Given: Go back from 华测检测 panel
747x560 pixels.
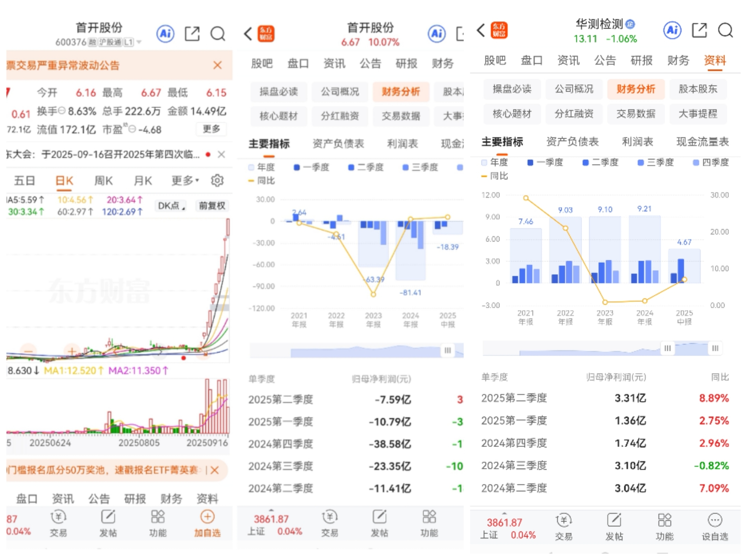Looking at the screenshot, I should coord(481,30).
